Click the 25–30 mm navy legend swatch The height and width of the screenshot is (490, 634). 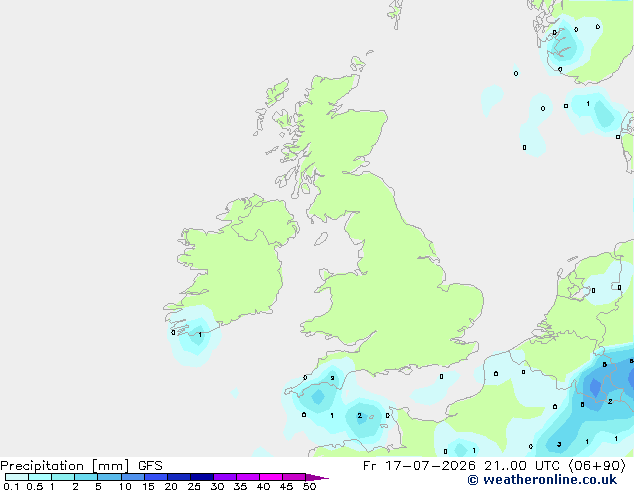click(x=202, y=477)
